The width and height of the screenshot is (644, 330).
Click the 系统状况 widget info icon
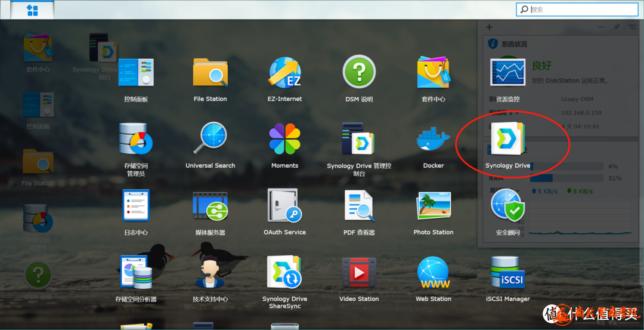click(x=493, y=44)
